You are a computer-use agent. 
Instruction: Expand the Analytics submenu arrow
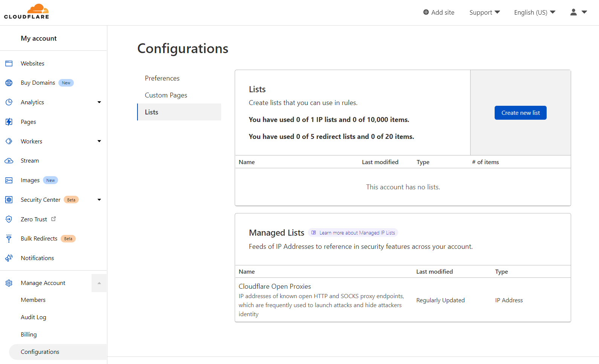(99, 102)
